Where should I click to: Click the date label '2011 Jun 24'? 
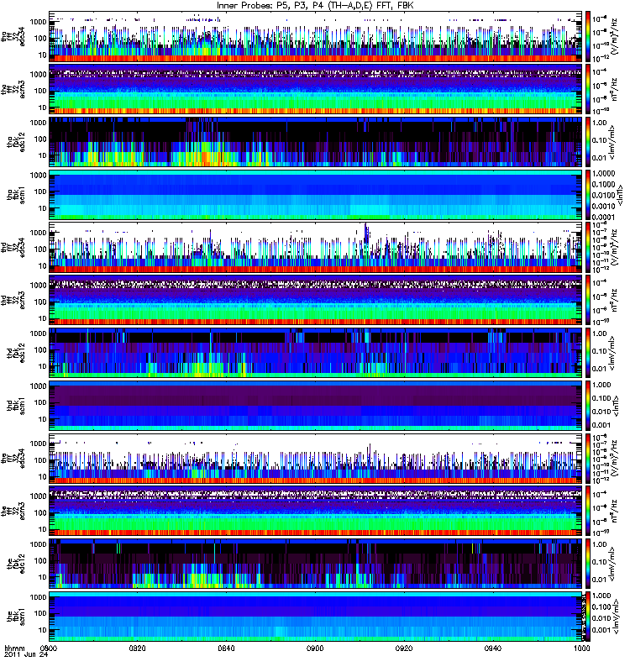click(26, 654)
